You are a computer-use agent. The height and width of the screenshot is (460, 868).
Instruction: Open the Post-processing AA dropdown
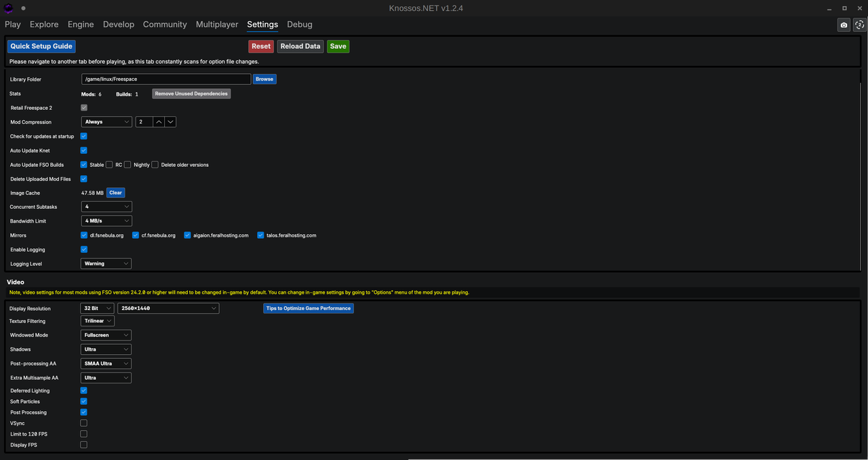coord(106,364)
